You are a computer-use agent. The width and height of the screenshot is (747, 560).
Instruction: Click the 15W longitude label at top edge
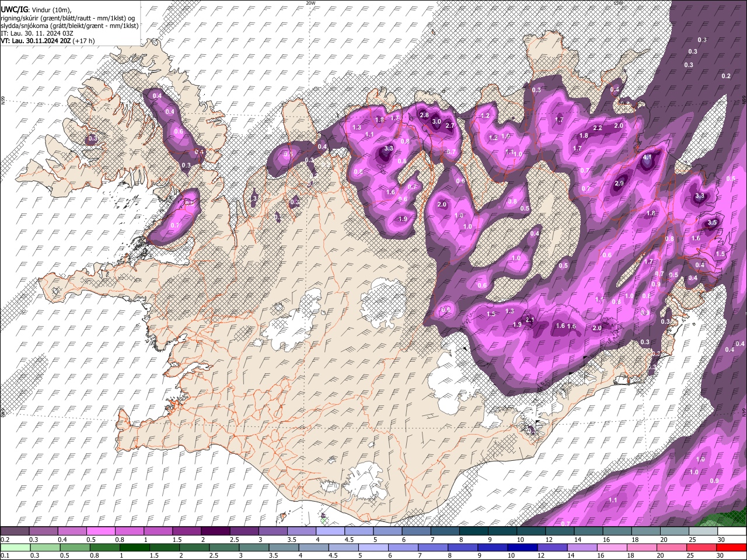(x=618, y=3)
